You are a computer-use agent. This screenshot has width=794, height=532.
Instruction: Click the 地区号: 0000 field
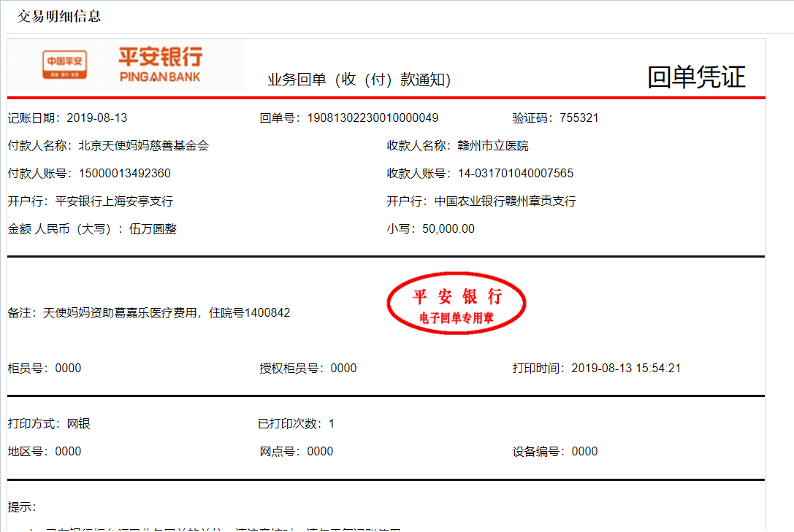point(45,452)
